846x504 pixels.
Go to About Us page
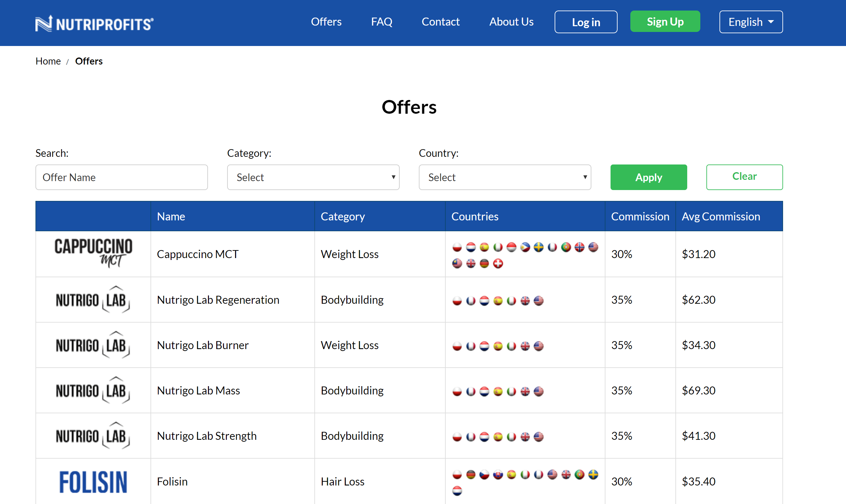coord(511,22)
